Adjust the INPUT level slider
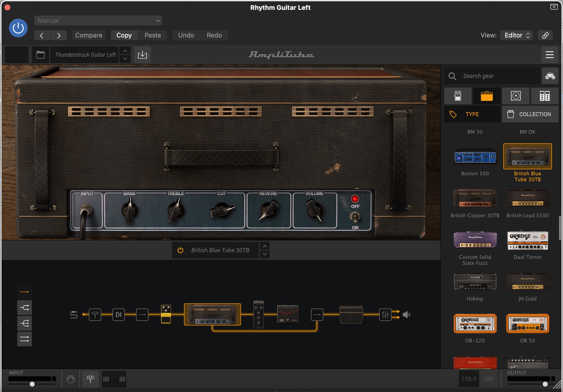This screenshot has height=392, width=563. (x=32, y=384)
